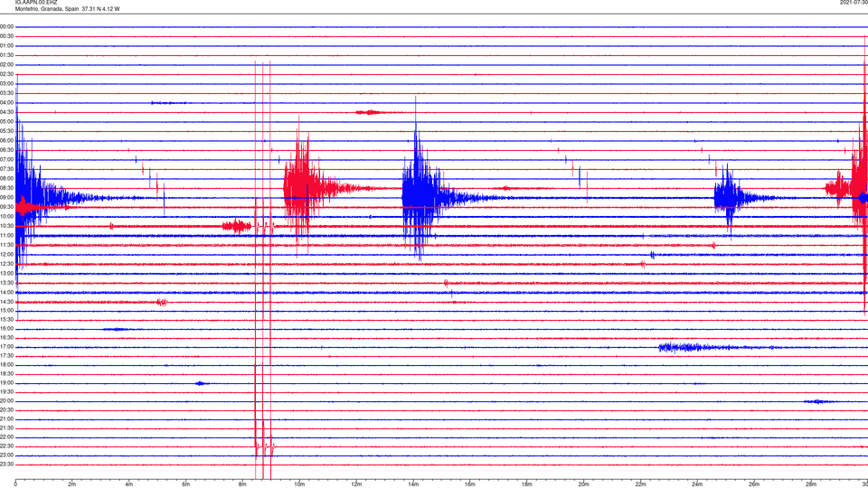Select the 01:30 trace time label
868x488 pixels.
[6, 55]
